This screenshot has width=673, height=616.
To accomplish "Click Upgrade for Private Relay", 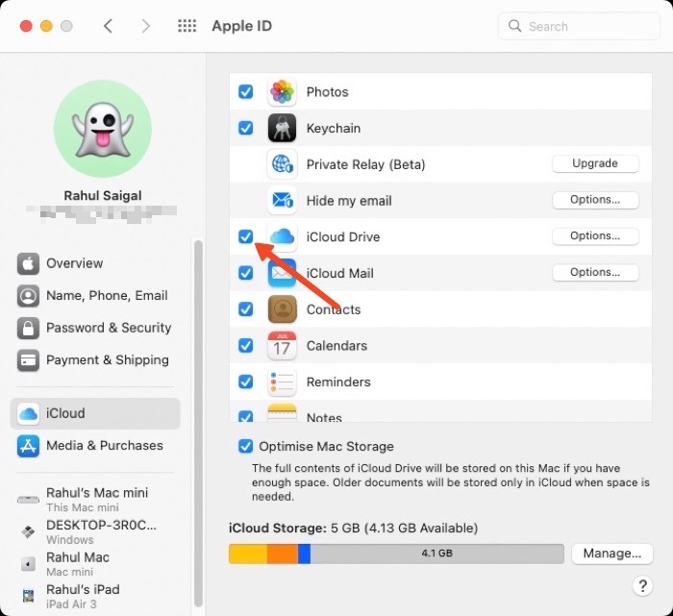I will click(x=595, y=164).
